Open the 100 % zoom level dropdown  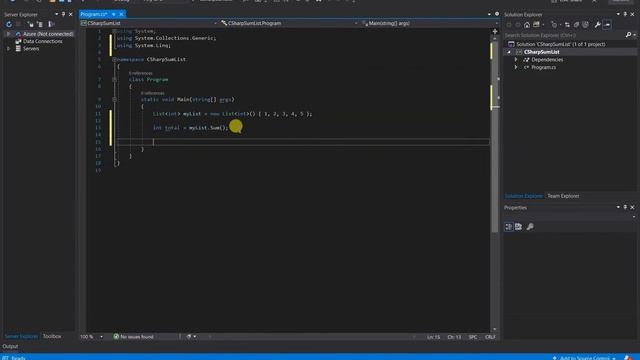101,337
